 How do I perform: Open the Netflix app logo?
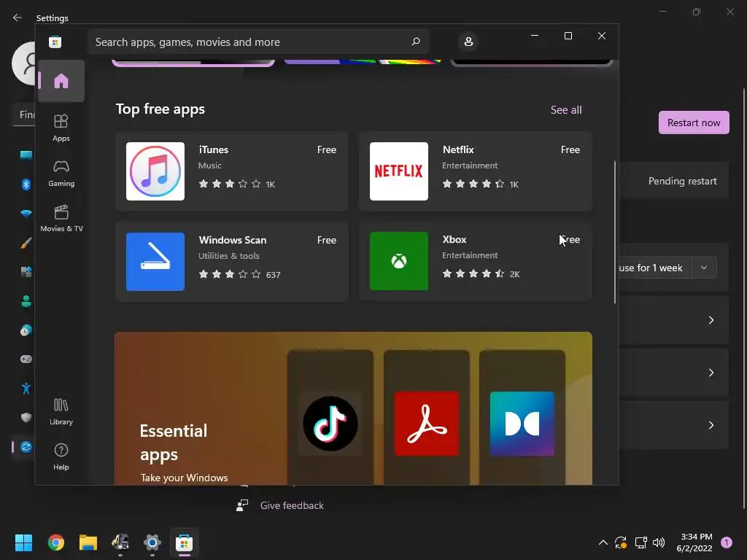coord(399,171)
